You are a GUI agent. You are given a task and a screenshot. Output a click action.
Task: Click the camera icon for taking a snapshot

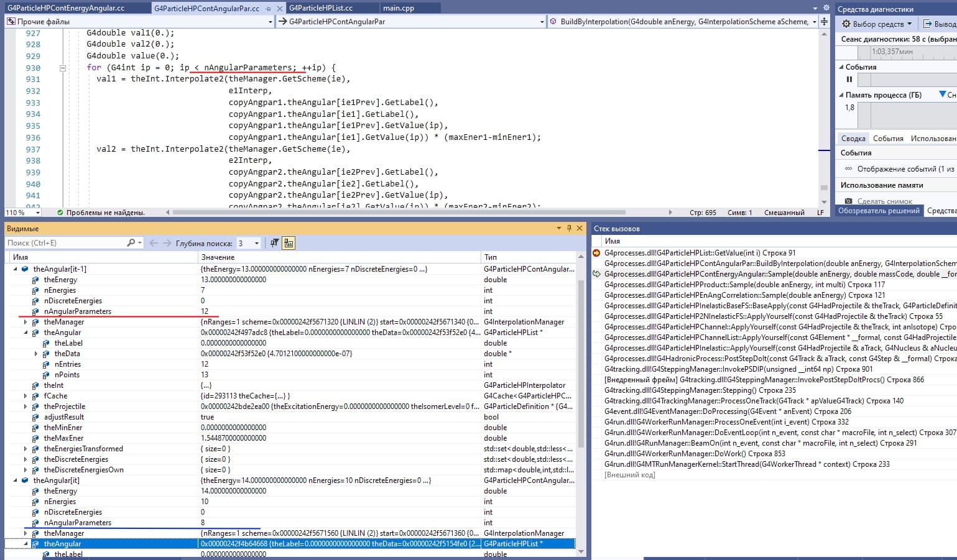tap(848, 201)
